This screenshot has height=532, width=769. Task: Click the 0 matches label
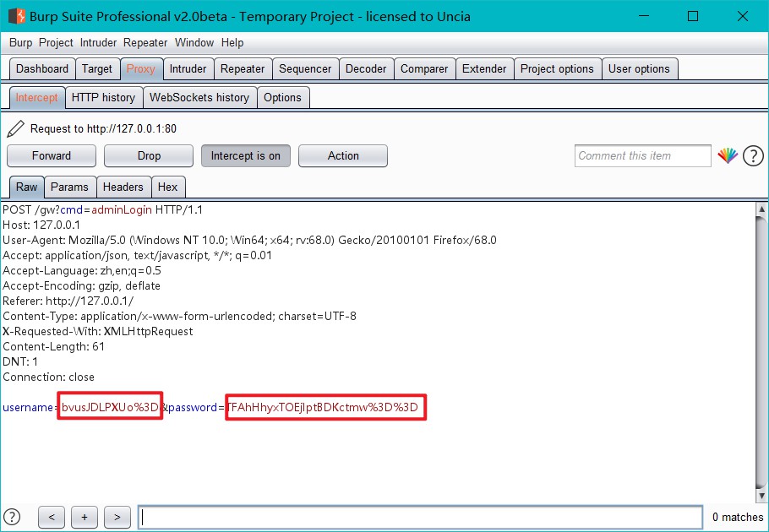tap(737, 518)
